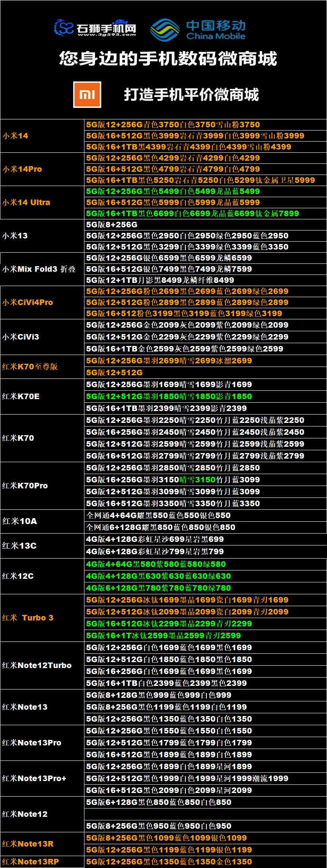This screenshot has width=327, height=868.
Task: Click the orange Xiaomi MI logo
Action: 87,94
